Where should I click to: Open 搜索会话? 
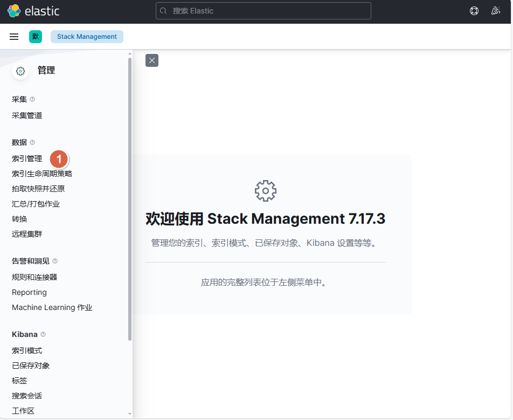[x=27, y=396]
